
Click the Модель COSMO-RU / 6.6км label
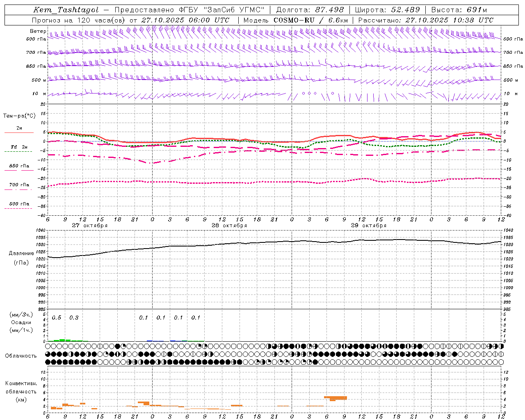pos(296,20)
